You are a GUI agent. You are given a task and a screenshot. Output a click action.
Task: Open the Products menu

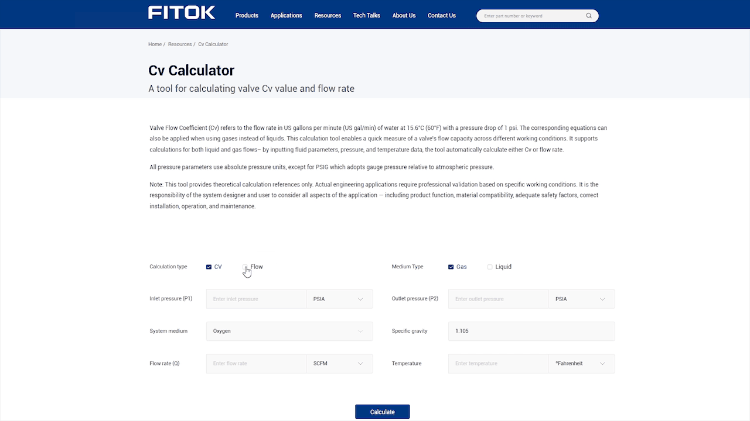[x=247, y=16]
